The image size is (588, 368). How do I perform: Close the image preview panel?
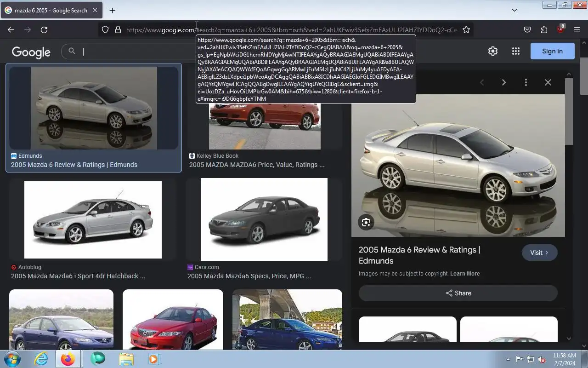point(548,82)
